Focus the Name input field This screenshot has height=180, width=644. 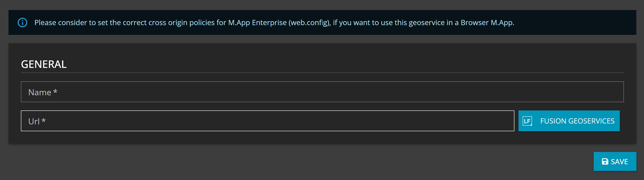[x=322, y=92]
